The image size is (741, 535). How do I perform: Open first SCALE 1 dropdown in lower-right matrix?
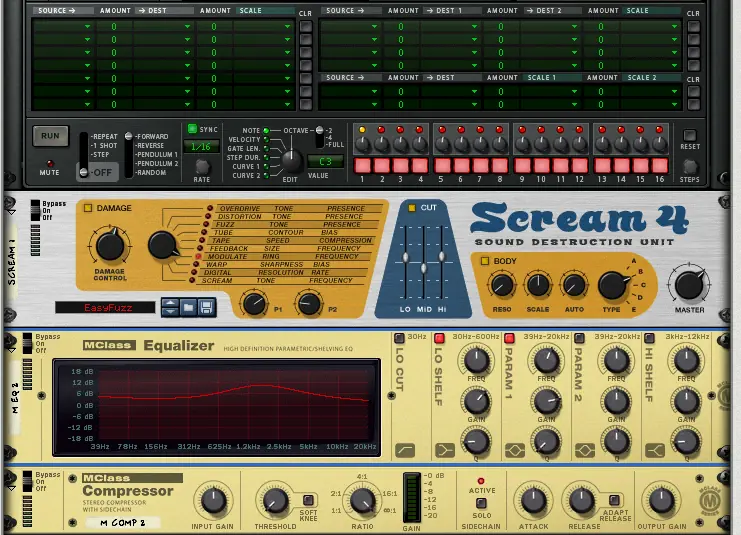click(550, 91)
